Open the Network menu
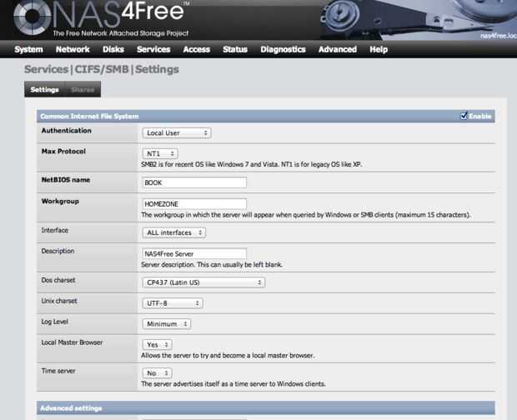The height and width of the screenshot is (420, 517). (73, 49)
